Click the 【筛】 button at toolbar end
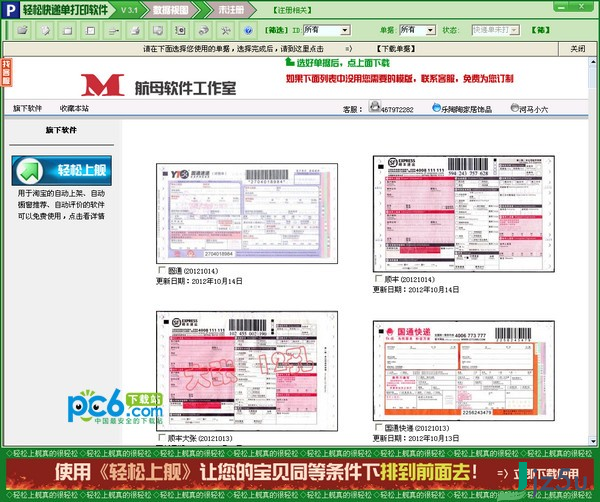This screenshot has width=600, height=502. coord(541,30)
